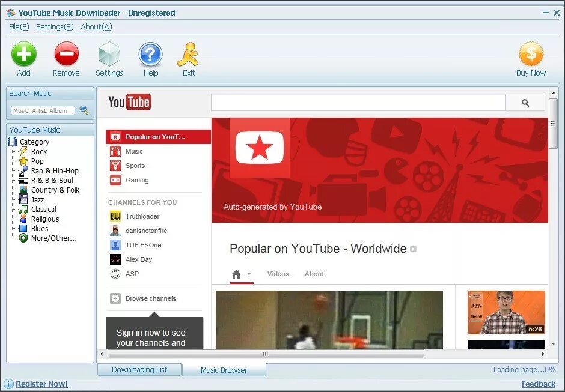Image resolution: width=565 pixels, height=392 pixels.
Task: Click the Browse channels plus icon
Action: pos(115,298)
